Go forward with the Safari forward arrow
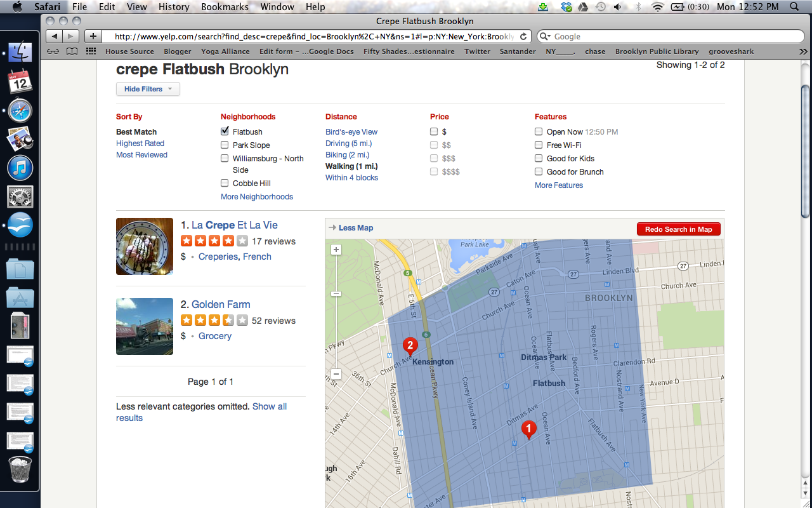Screen dimensions: 812x508 coord(71,36)
